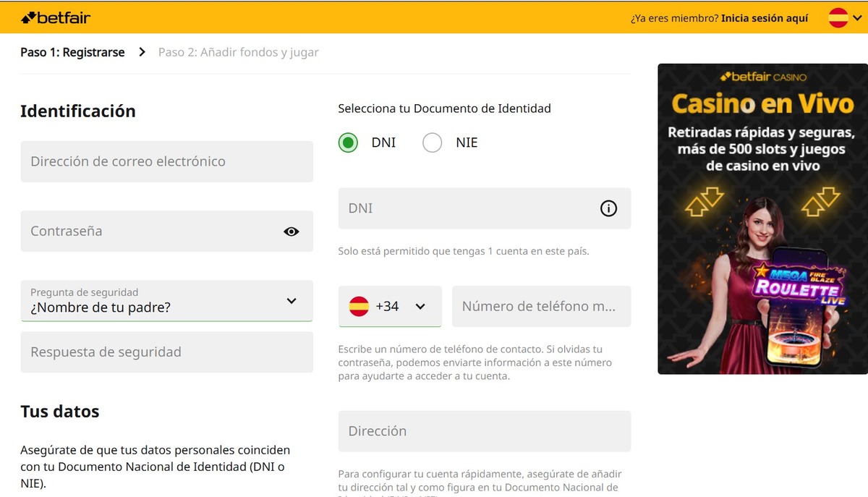The image size is (868, 497).
Task: Click the chevron between registration steps
Action: click(x=142, y=52)
